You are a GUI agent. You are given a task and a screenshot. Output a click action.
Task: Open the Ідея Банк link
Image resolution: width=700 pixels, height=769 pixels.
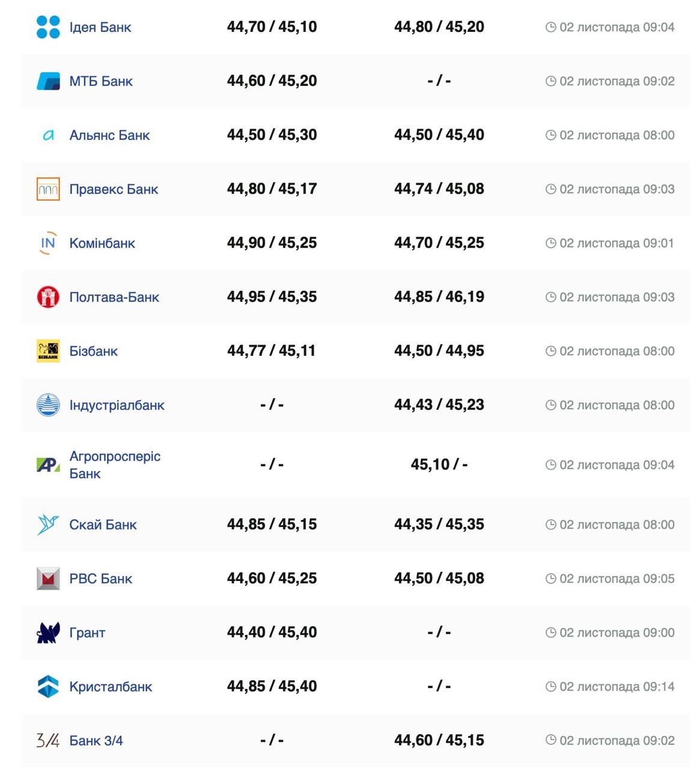100,27
